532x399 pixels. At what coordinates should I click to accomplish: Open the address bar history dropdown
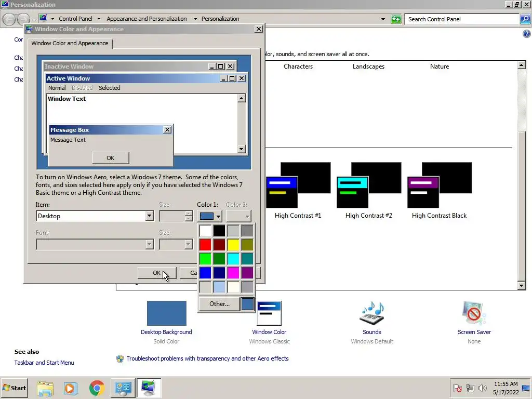(x=383, y=19)
